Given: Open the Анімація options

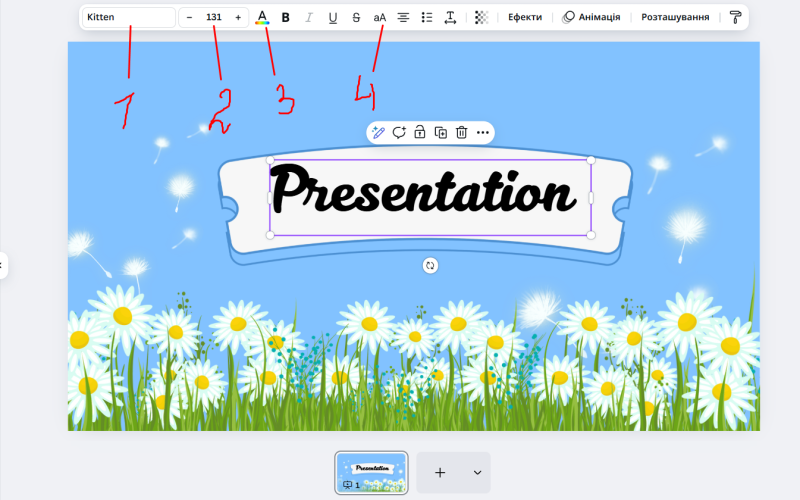Looking at the screenshot, I should pos(591,17).
